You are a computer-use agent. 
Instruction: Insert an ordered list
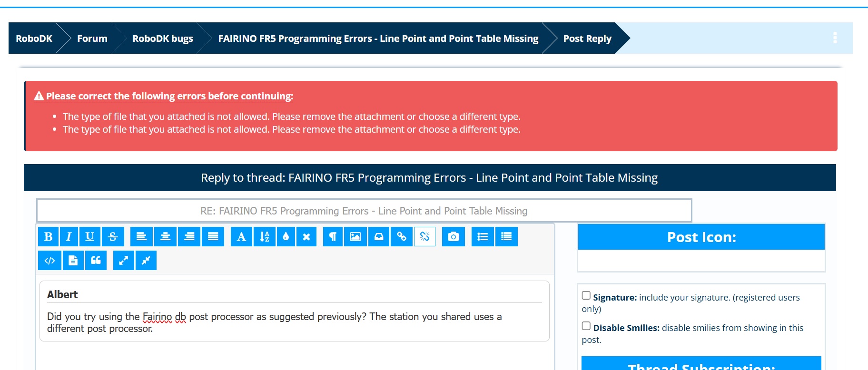pos(506,236)
